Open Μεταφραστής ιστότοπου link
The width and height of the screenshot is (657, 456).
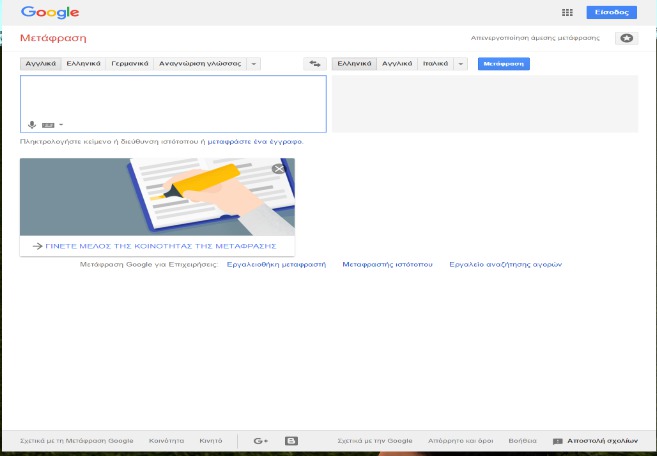(388, 264)
